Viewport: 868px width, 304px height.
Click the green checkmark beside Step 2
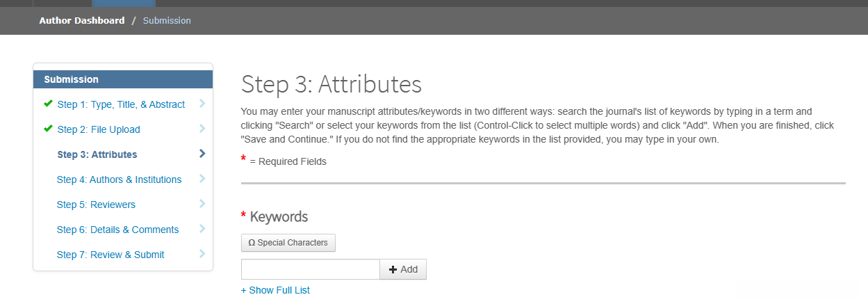[48, 129]
